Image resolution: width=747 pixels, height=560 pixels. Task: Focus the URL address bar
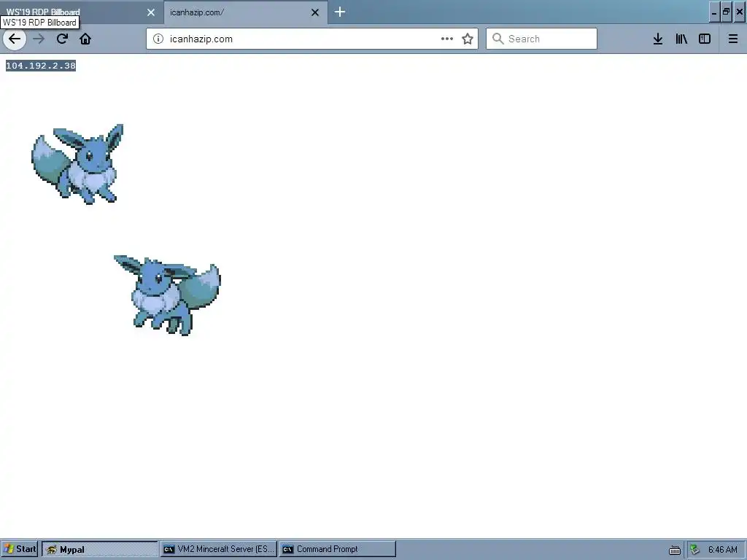tap(312, 39)
